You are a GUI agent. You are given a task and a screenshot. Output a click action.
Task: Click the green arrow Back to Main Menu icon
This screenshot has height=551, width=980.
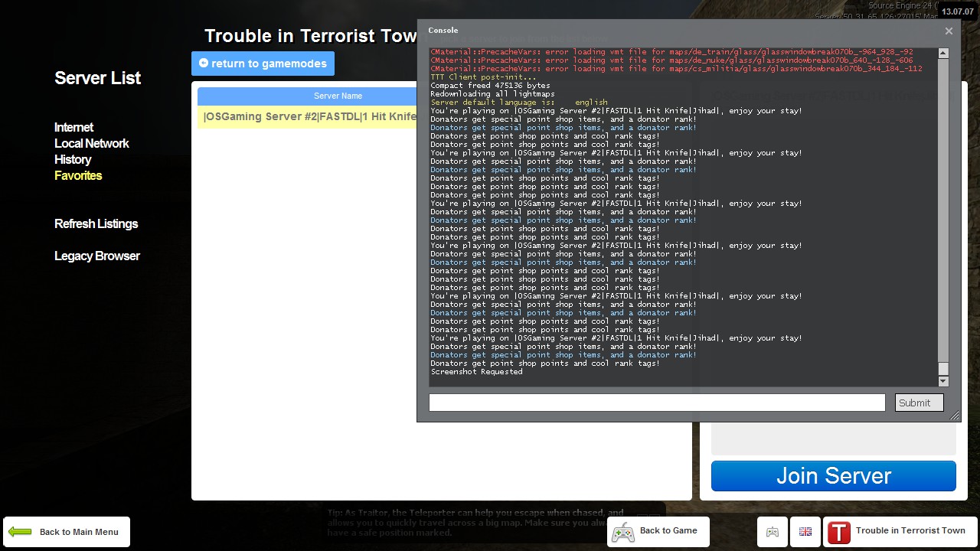point(20,532)
